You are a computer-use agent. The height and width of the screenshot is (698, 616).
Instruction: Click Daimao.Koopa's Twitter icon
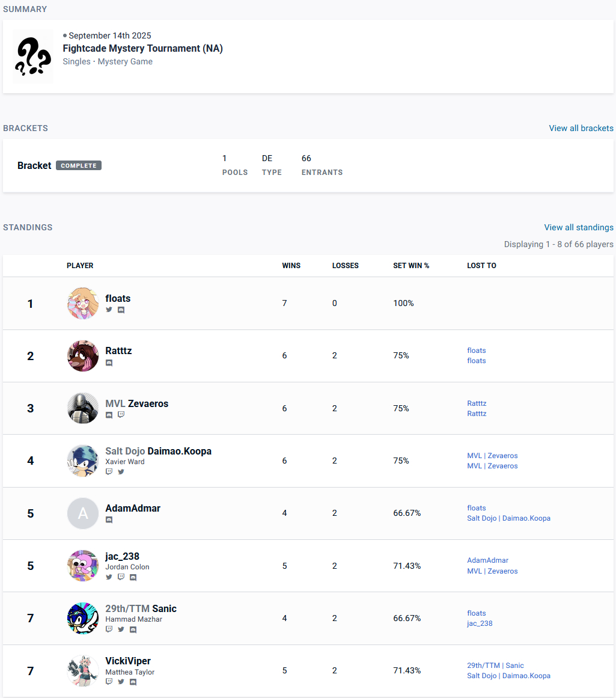pyautogui.click(x=121, y=472)
